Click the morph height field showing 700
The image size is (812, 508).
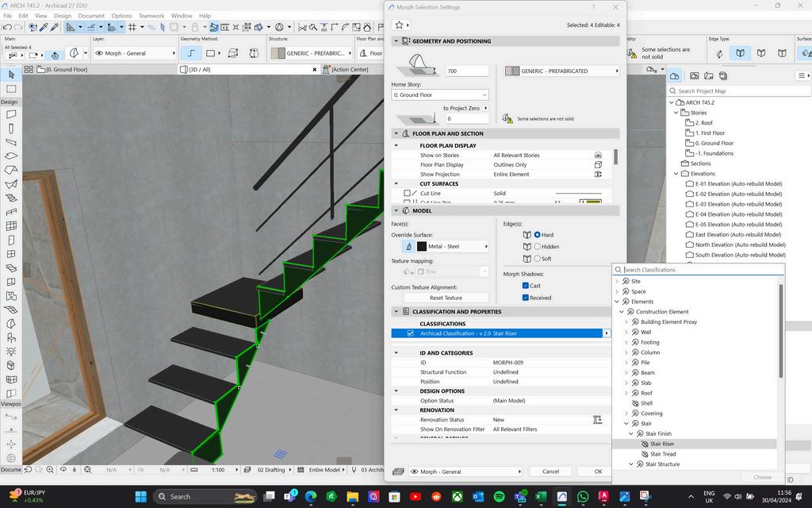click(467, 71)
